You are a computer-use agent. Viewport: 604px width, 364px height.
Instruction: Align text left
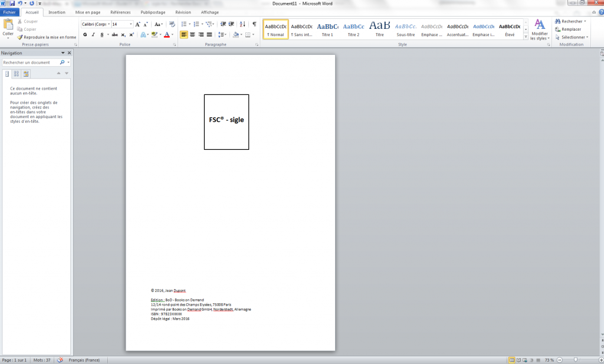coord(184,35)
